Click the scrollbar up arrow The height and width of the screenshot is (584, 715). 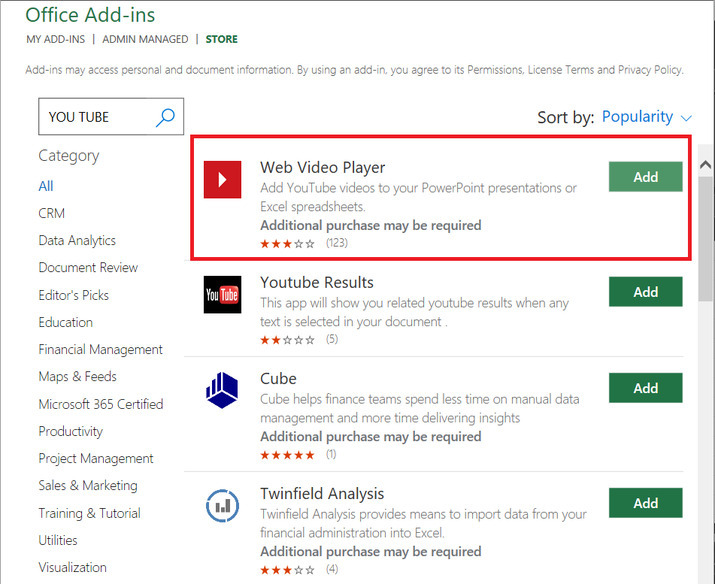[x=705, y=165]
